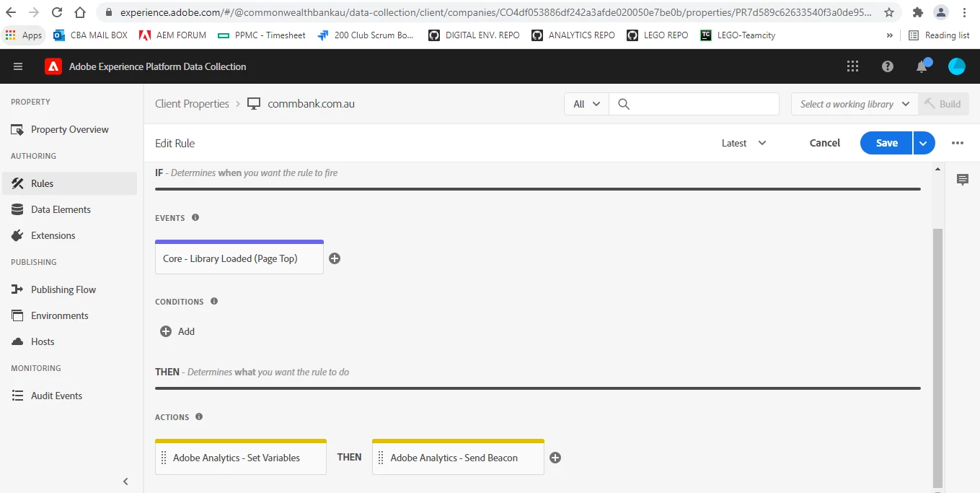Open the All search filter dropdown
The image size is (980, 493).
point(586,104)
